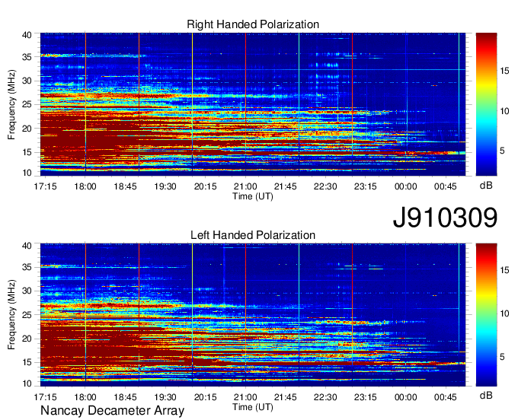Click 17:15 time tick on Left Handed plot
Image resolution: width=518 pixels, height=420 pixels.
click(x=45, y=397)
